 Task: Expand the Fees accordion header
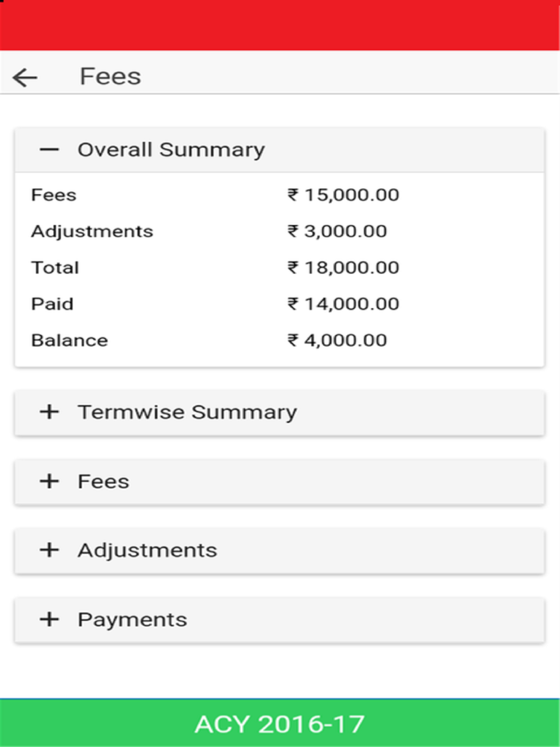280,482
